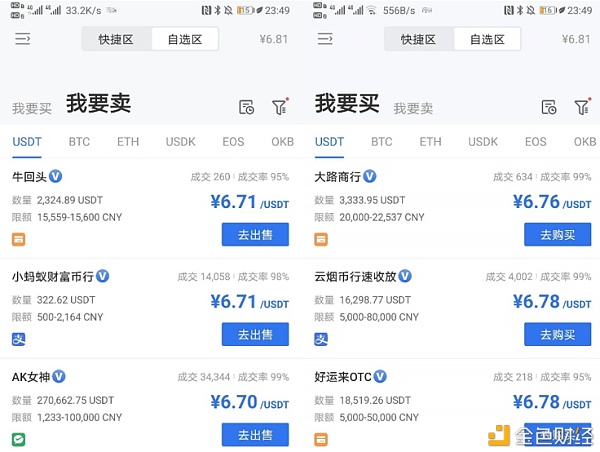This screenshot has height=452, width=600.
Task: Select ETH tab in right screen
Action: pos(430,142)
